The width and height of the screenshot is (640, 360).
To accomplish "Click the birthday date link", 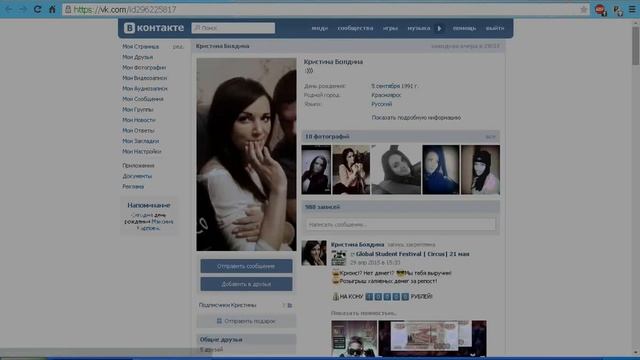I will pyautogui.click(x=394, y=86).
